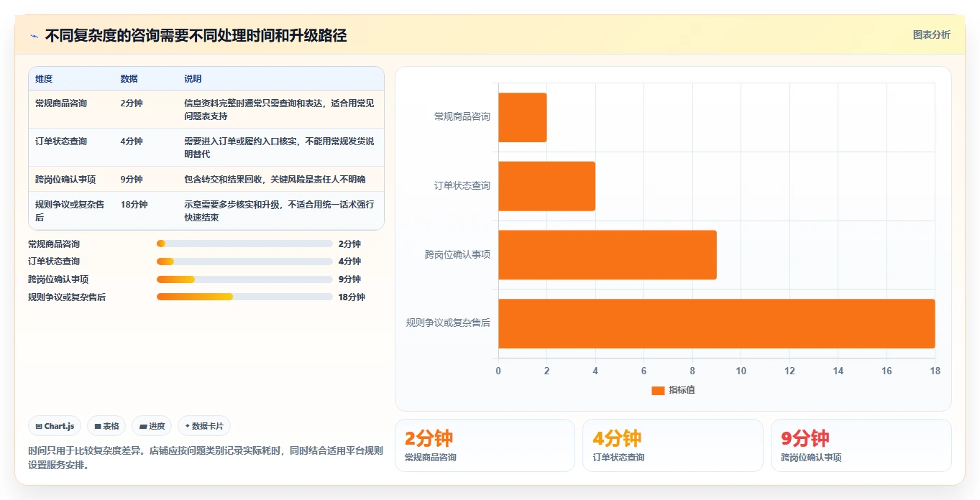Viewport: 980px width, 500px height.
Task: Select the 数据卡片 tag chip
Action: 204,426
